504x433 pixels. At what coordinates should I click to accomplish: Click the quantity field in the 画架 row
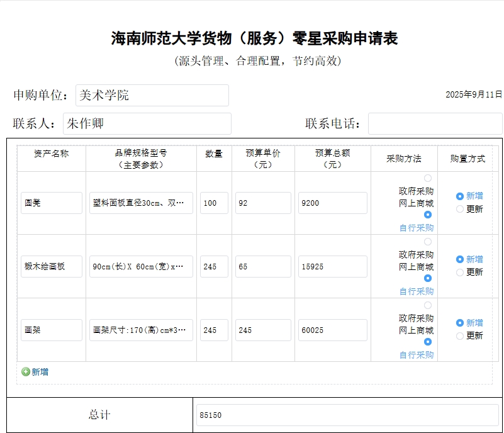tap(214, 330)
